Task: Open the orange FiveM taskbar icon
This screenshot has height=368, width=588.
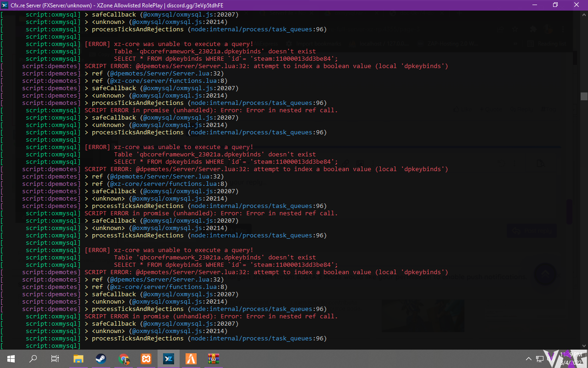Action: [x=191, y=358]
